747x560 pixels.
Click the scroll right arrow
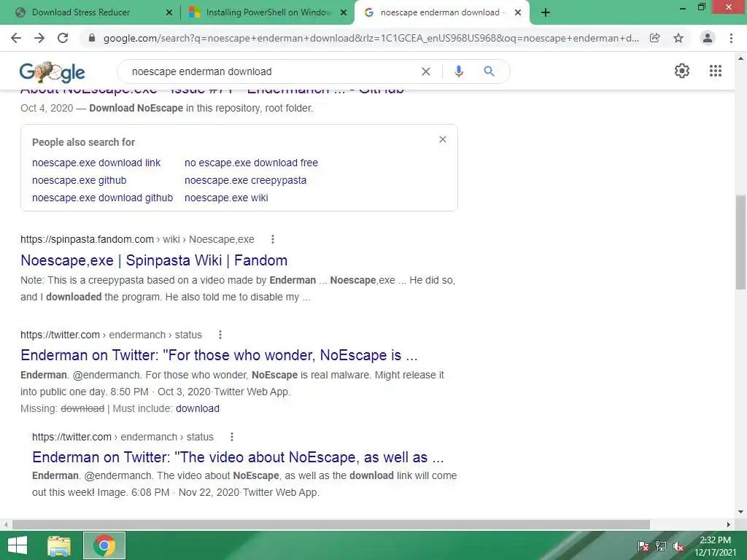point(729,524)
